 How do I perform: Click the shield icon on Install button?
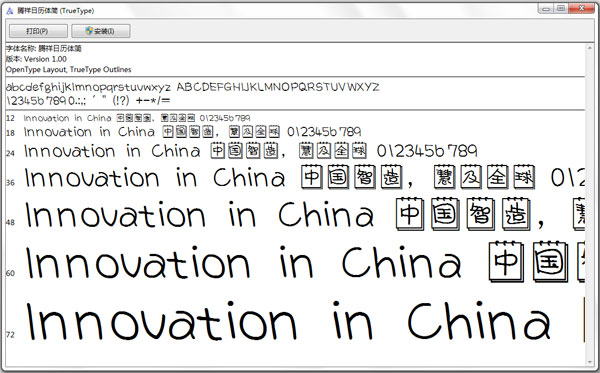point(89,31)
